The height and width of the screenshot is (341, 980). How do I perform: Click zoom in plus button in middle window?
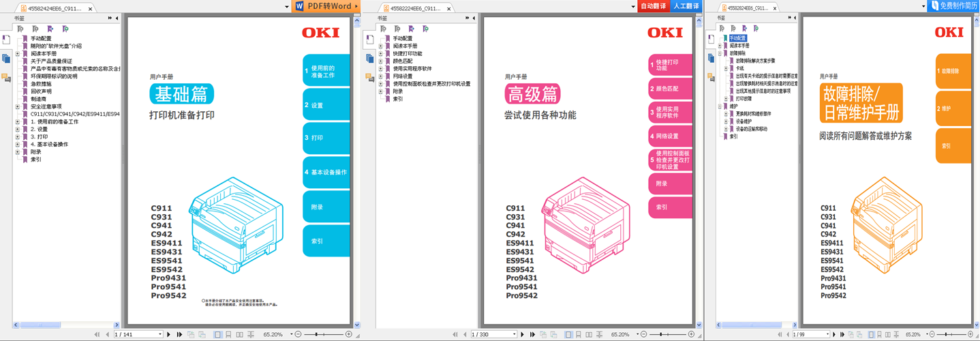(691, 334)
